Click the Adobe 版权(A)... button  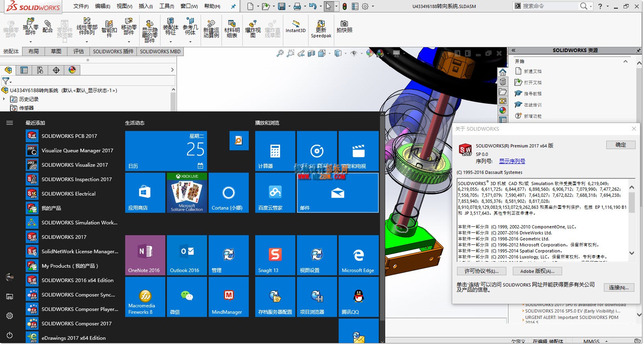pos(537,271)
